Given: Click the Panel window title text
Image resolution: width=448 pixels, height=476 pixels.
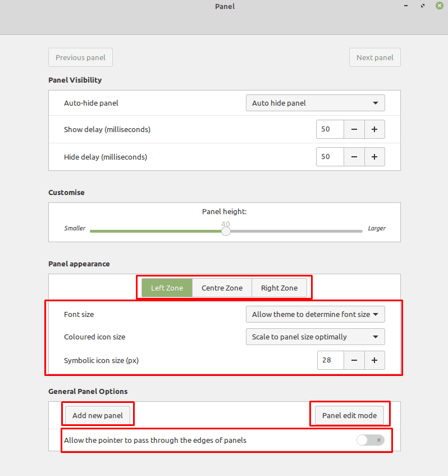Looking at the screenshot, I should coord(225,6).
